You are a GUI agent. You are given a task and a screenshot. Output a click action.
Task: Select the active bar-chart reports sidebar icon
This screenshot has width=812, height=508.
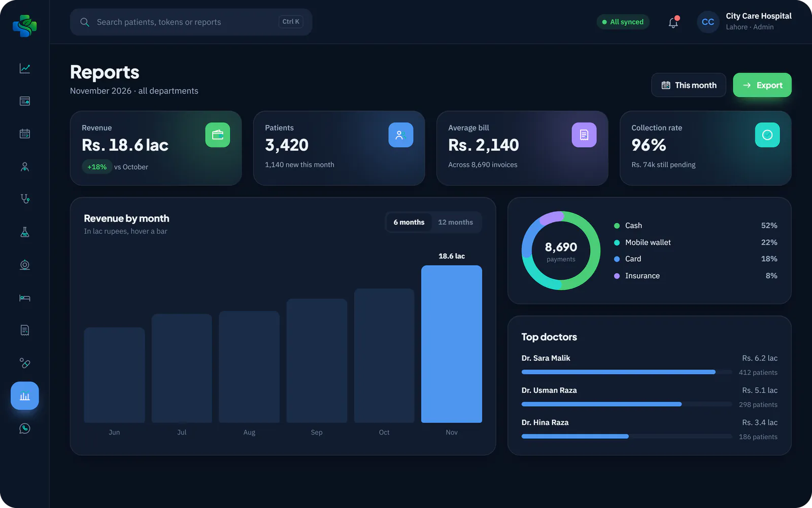click(x=24, y=396)
